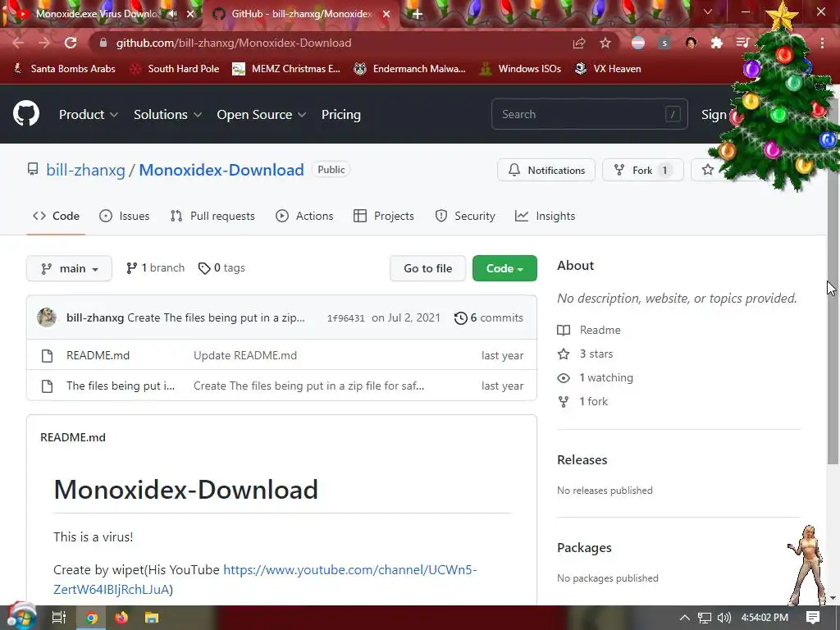This screenshot has height=630, width=840.
Task: Click the Notifications bell button
Action: (546, 171)
